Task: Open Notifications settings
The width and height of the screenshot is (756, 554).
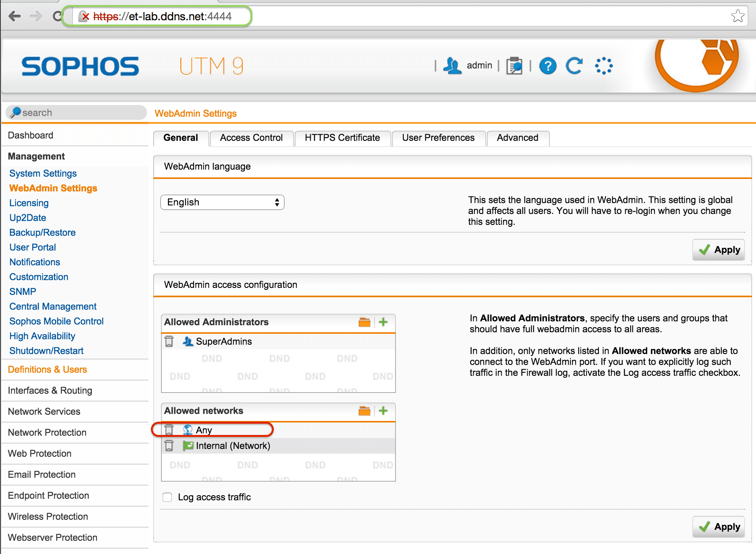Action: [x=35, y=262]
